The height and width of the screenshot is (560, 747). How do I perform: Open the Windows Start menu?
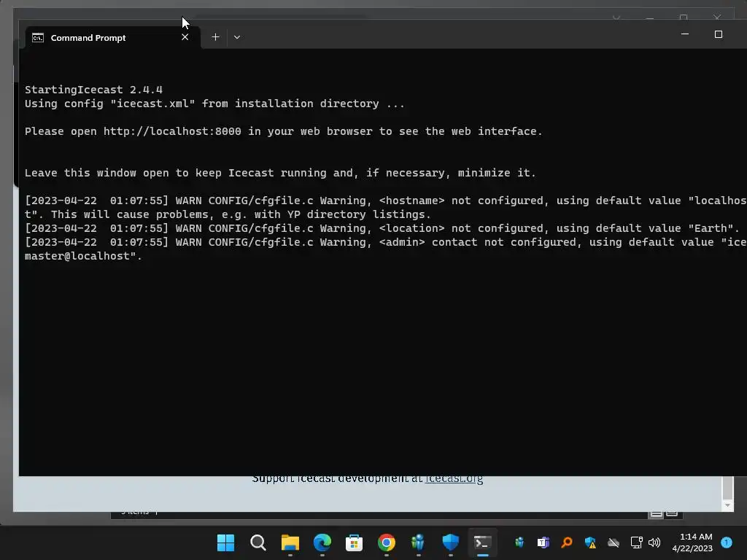pos(226,542)
